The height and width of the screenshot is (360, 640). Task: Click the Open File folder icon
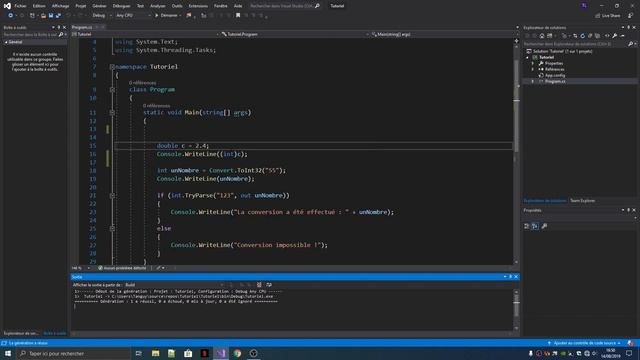pos(43,16)
